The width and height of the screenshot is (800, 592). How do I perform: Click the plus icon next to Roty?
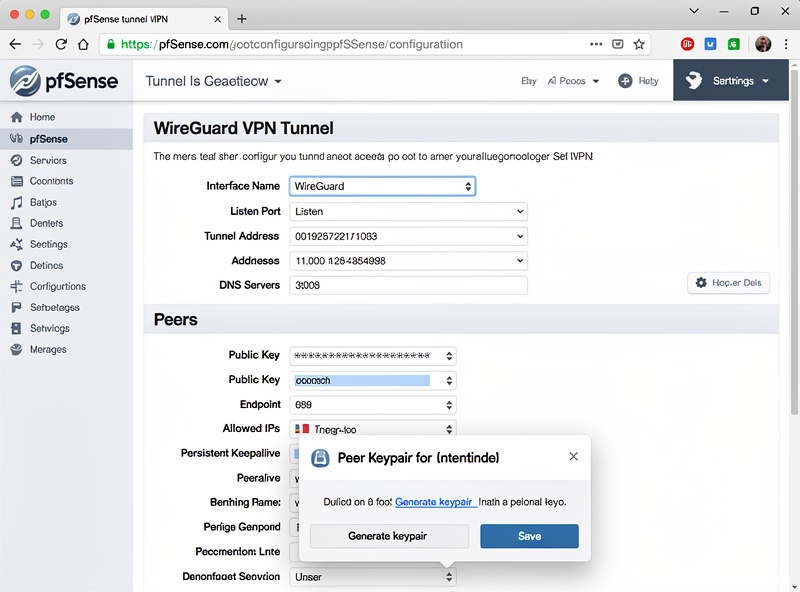[x=625, y=81]
